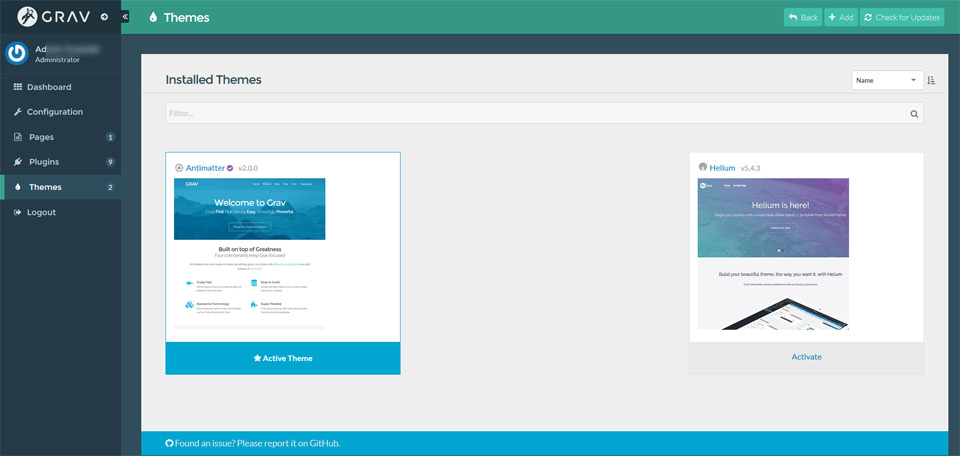Click the Add button to add themes
960x456 pixels.
coord(841,17)
